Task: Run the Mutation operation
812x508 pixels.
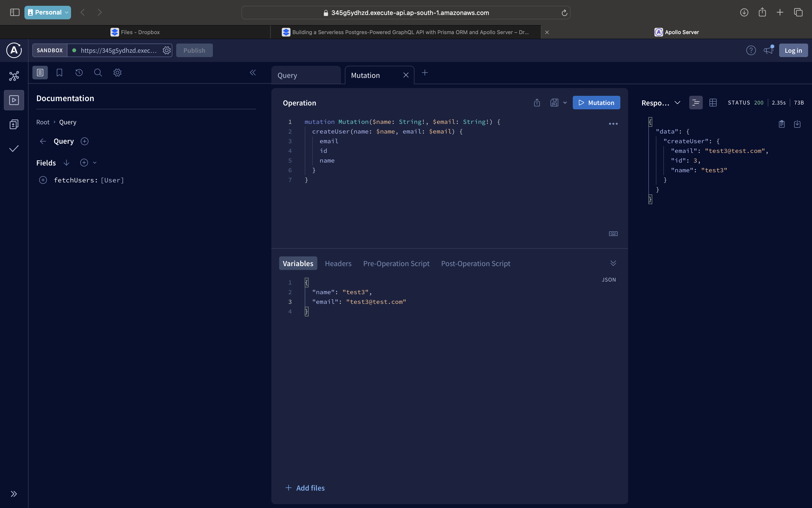Action: [x=596, y=103]
